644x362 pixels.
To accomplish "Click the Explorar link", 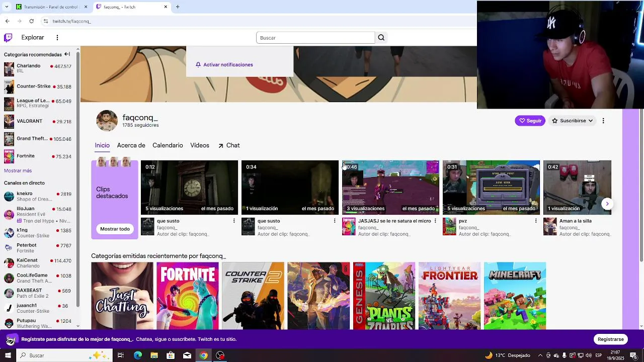I will click(33, 37).
